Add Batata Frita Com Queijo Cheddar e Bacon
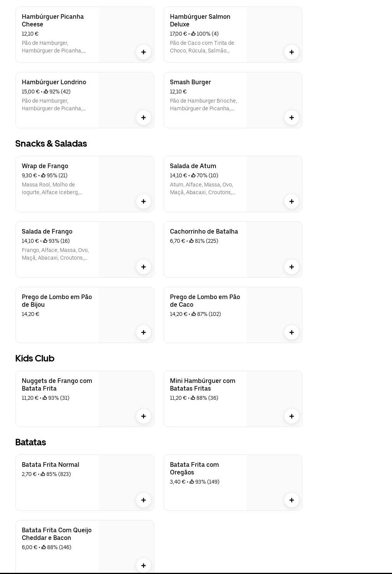This screenshot has height=574, width=392. [144, 566]
